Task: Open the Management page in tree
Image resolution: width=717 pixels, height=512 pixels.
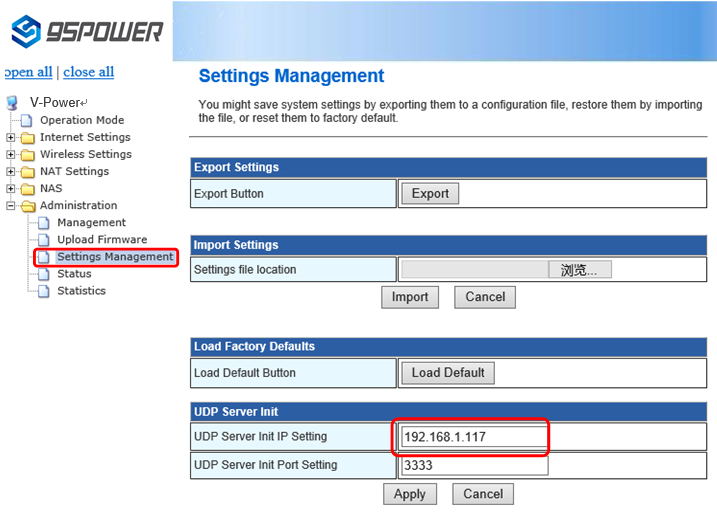Action: coord(91,223)
